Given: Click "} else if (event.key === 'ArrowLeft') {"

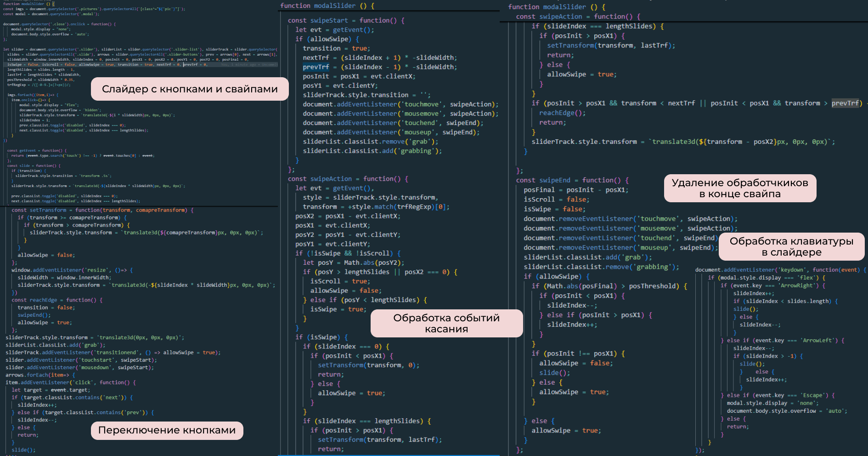Looking at the screenshot, I should (783, 341).
